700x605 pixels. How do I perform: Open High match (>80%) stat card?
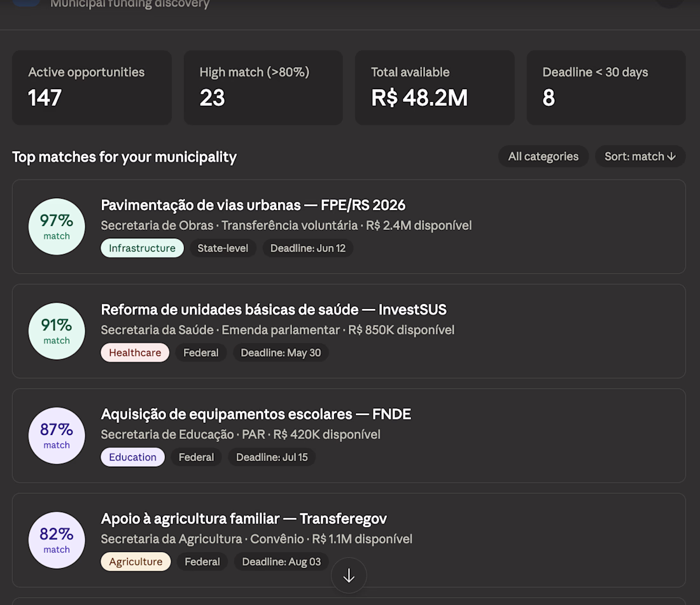263,88
